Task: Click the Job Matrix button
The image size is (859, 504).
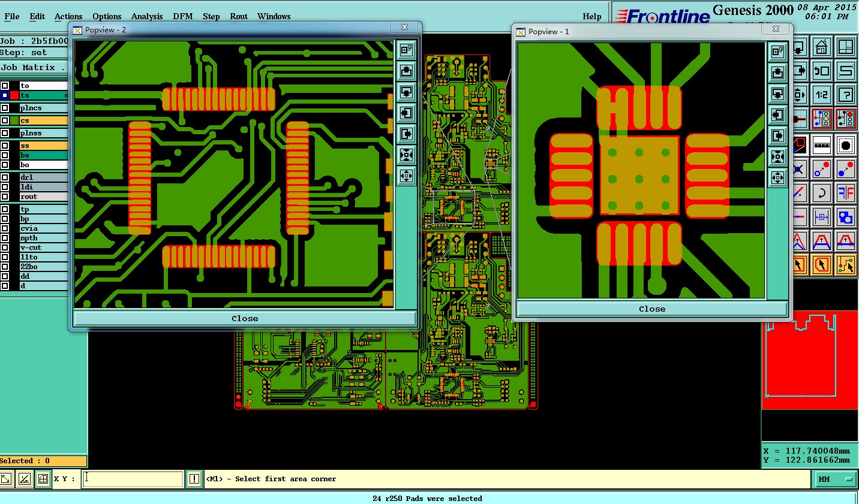Action: click(34, 68)
